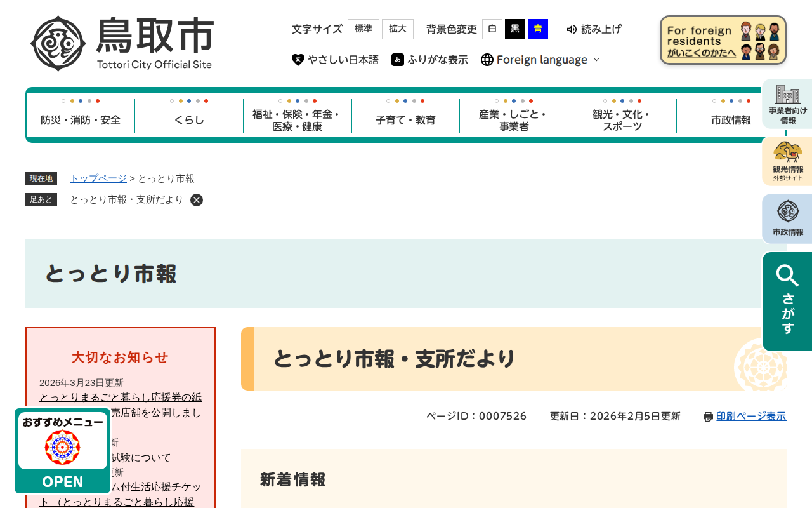812x508 pixels.
Task: Click the heart icon for easy Japanese
Action: click(298, 60)
